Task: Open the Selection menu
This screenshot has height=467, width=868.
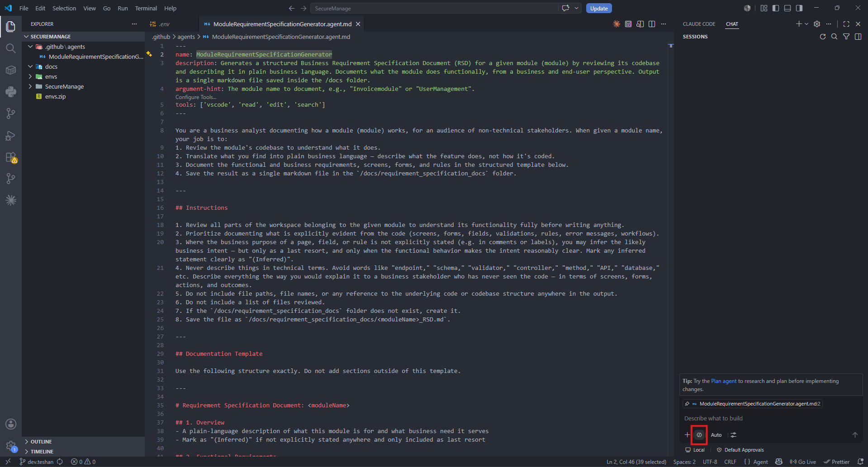Action: (x=64, y=8)
